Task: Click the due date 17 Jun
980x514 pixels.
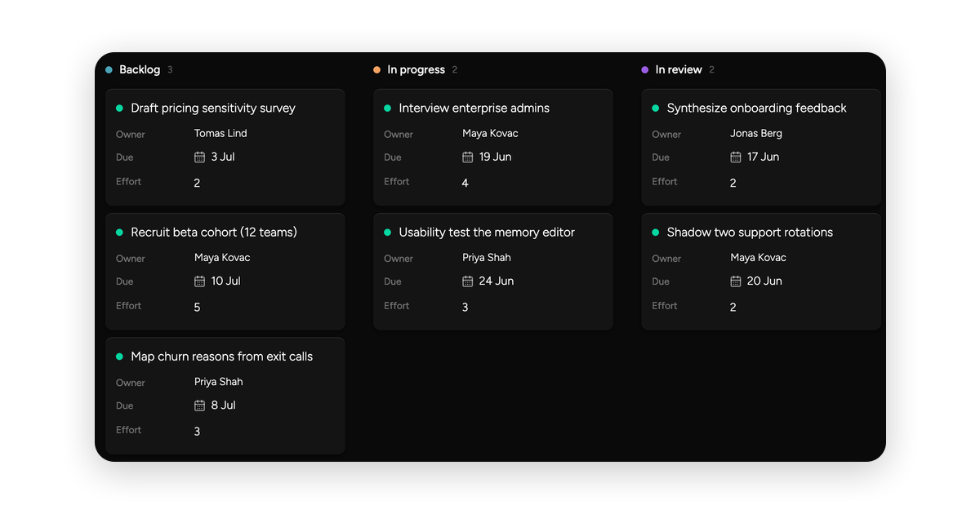Action: tap(763, 157)
